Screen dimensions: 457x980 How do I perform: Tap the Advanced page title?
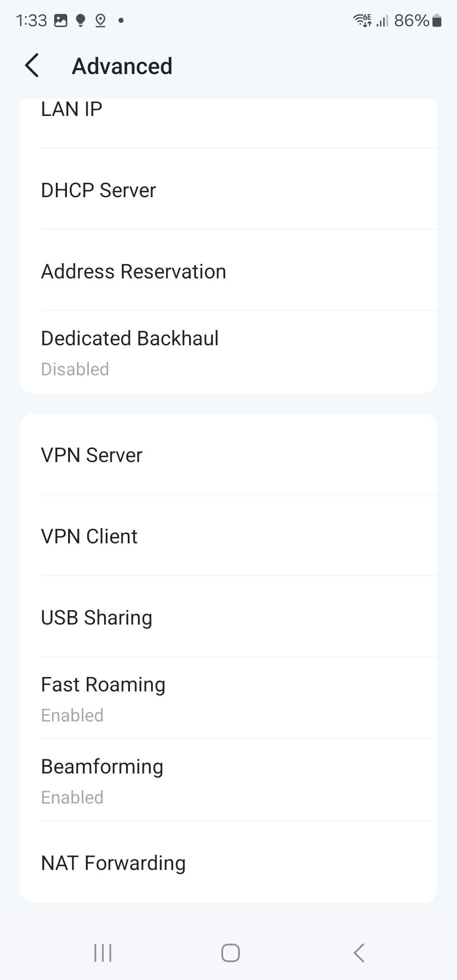point(122,66)
